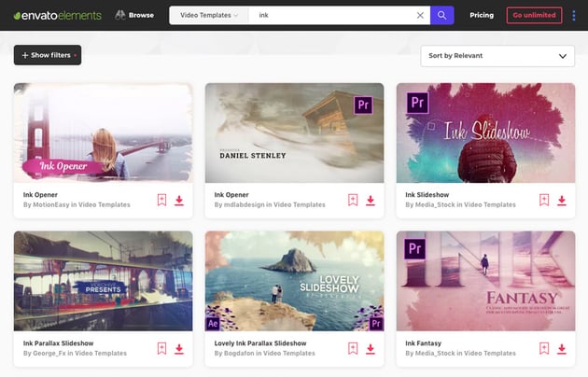Click the Bogdafon author link

(x=239, y=353)
